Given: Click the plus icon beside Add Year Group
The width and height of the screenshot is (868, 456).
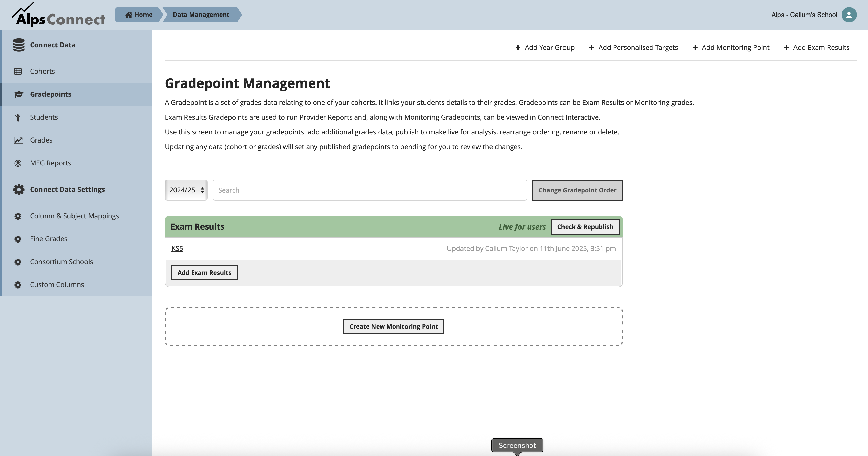Looking at the screenshot, I should click(x=518, y=48).
